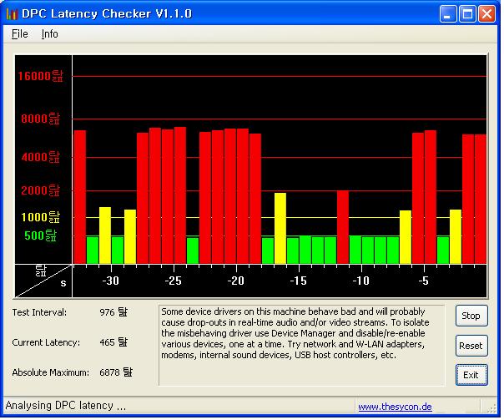Viewport: 504px width, 420px height.
Task: Click the 2000 axis label
Action: coord(41,190)
